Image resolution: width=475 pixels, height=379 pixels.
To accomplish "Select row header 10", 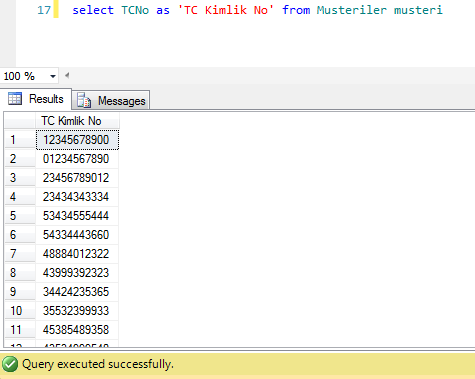I will [20, 311].
